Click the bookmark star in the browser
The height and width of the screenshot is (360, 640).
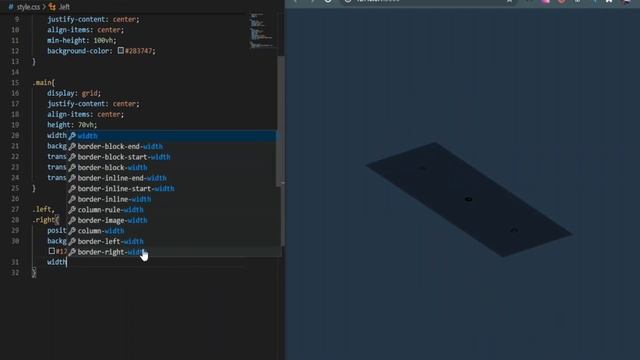point(509,1)
